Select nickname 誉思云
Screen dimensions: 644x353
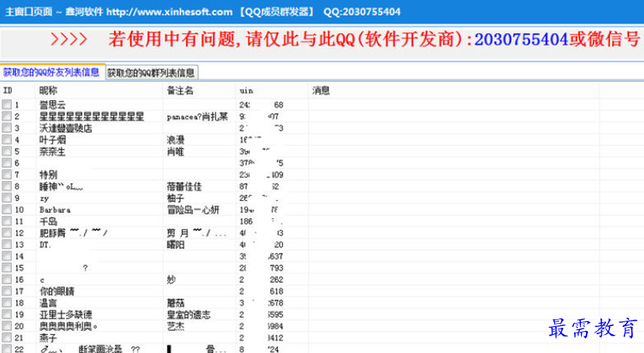tap(52, 105)
